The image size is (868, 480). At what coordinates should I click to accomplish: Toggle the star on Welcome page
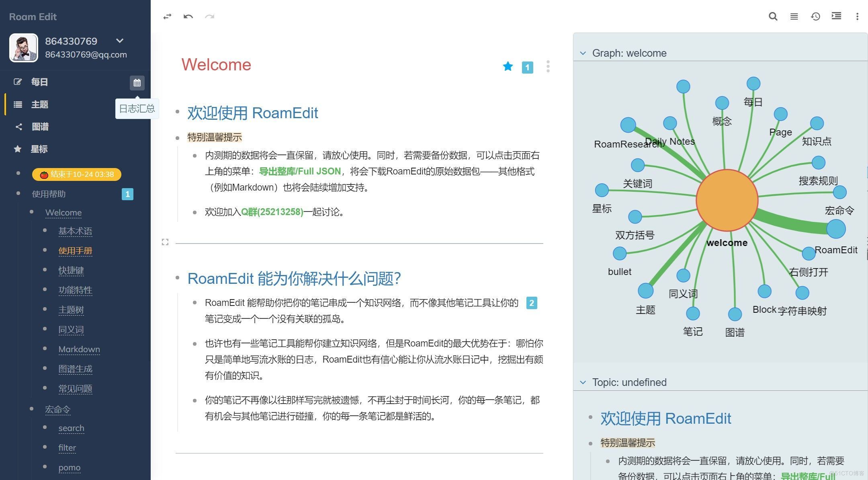pos(508,66)
